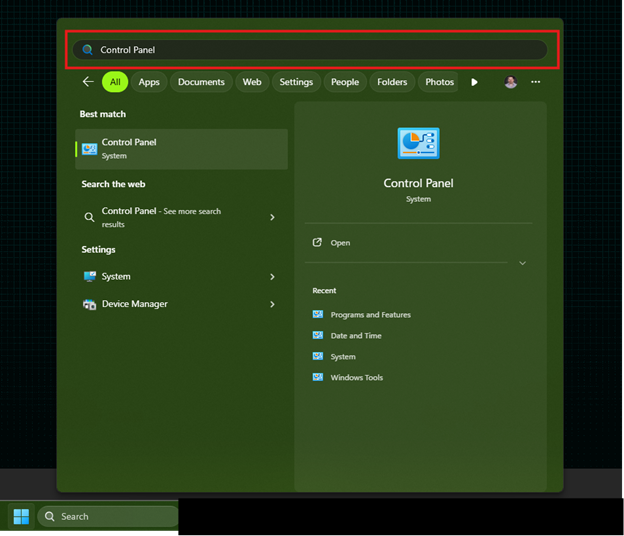The height and width of the screenshot is (536, 624).
Task: Open Programs and Features from Recent
Action: [x=370, y=315]
